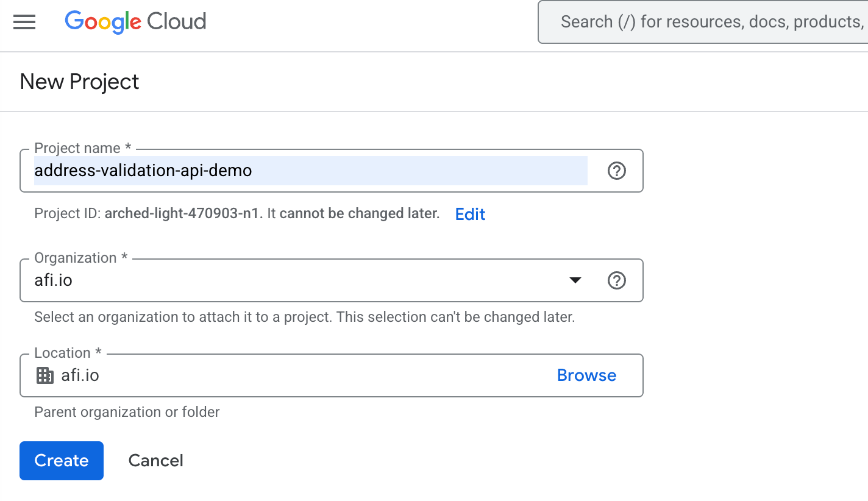Image resolution: width=868 pixels, height=501 pixels.
Task: Create the new project
Action: coord(61,461)
